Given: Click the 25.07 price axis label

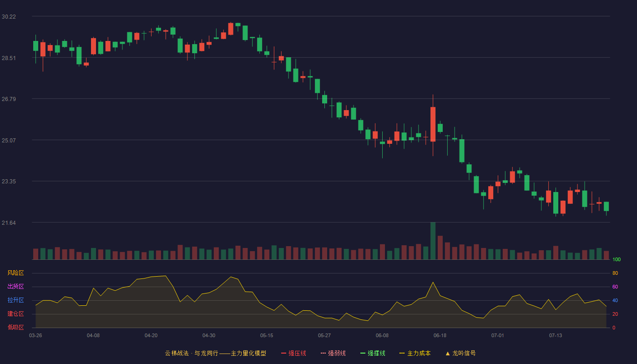Looking at the screenshot, I should (9, 140).
